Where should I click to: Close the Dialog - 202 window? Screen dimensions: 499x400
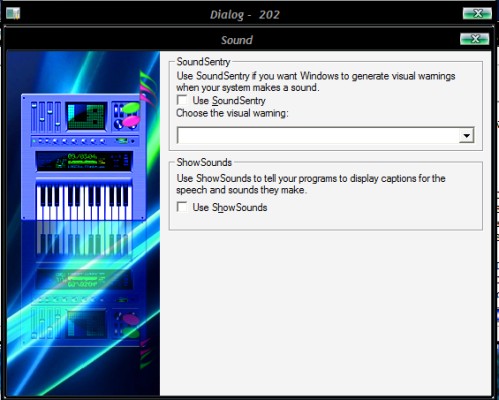click(477, 13)
